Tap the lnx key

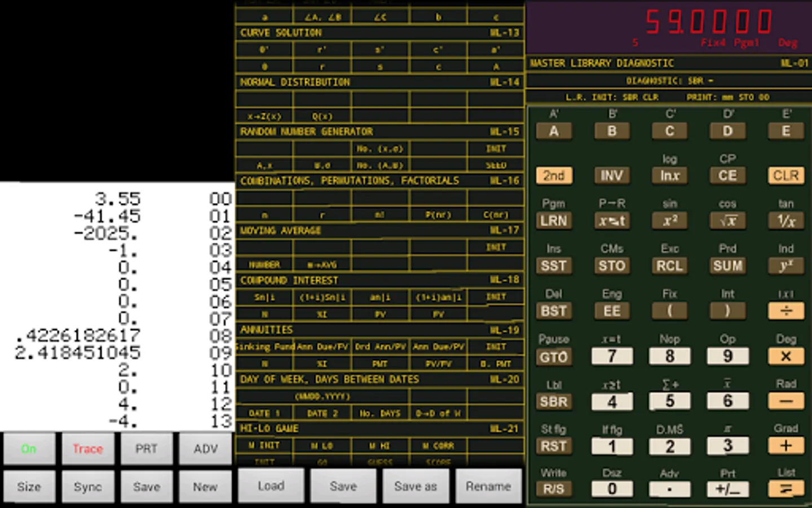tap(670, 176)
